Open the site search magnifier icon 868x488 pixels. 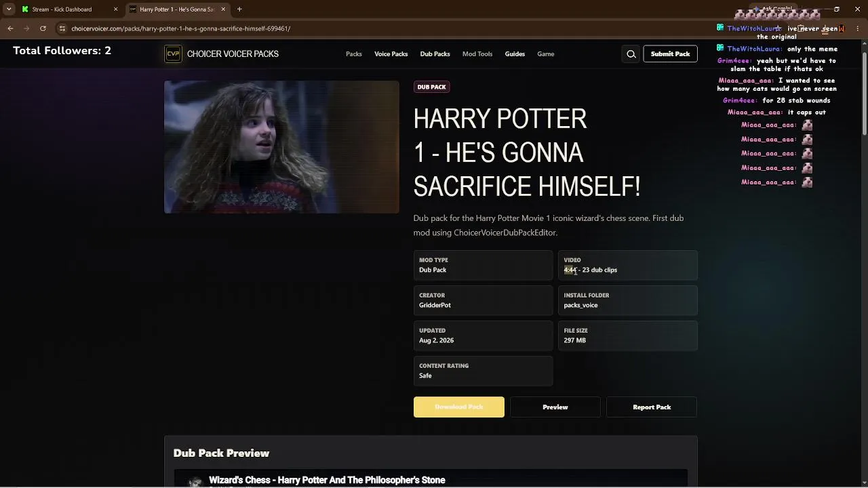tap(631, 54)
